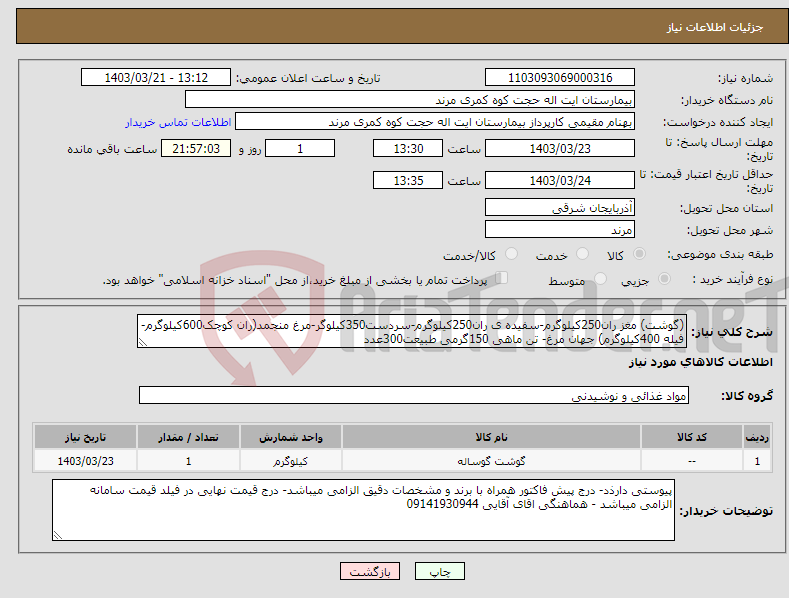Image resolution: width=789 pixels, height=598 pixels.
Task: Click the price validity time 13:35 field
Action: point(408,180)
